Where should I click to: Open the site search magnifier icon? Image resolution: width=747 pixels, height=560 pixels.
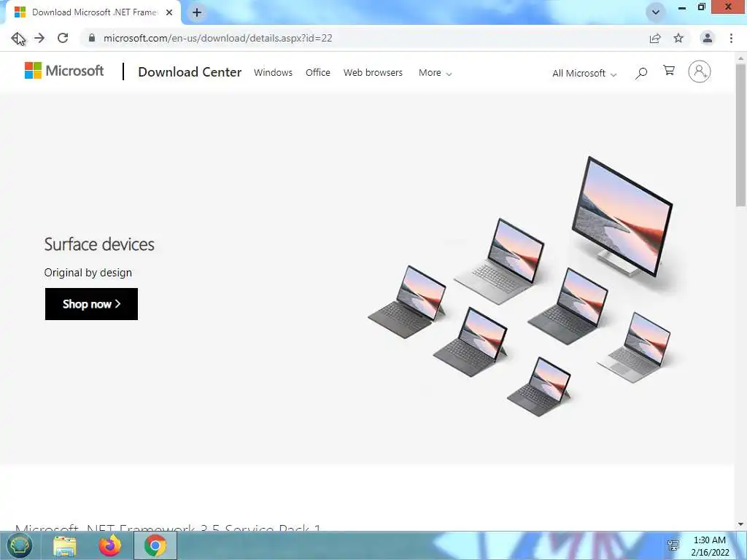641,73
